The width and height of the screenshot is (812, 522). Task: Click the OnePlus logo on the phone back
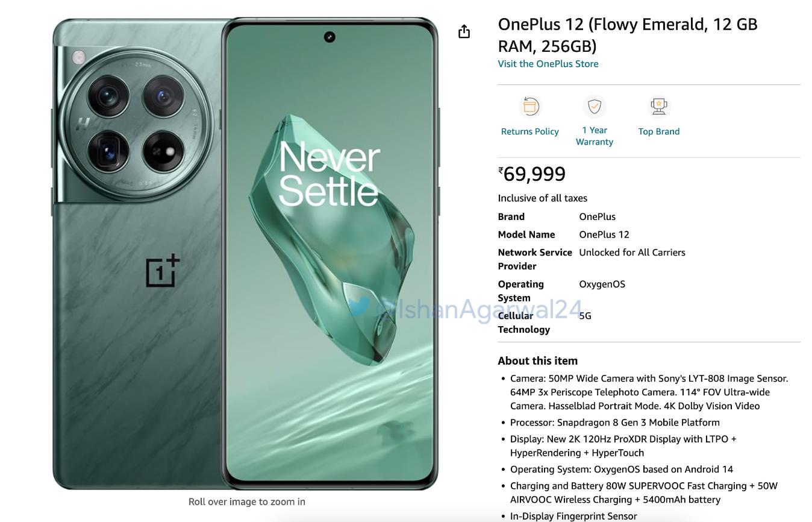163,271
